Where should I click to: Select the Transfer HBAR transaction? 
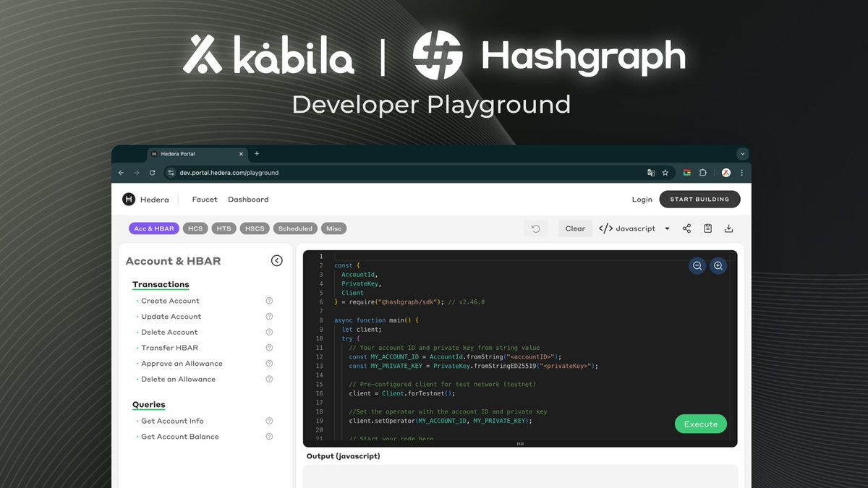pos(169,348)
